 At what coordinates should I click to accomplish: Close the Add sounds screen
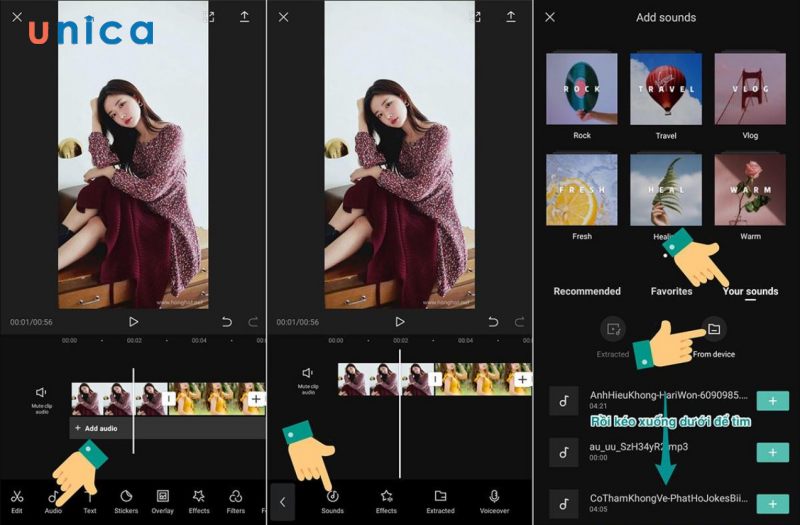coord(550,17)
